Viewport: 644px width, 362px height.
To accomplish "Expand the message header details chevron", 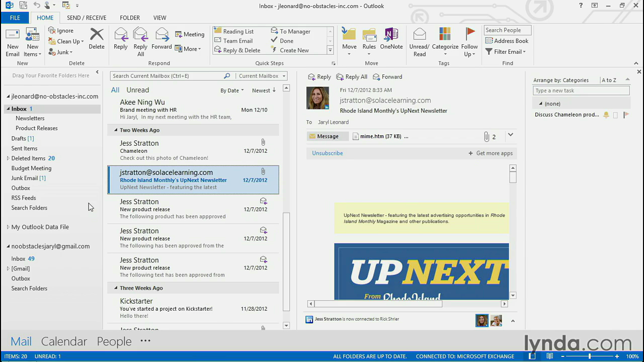I will click(x=510, y=135).
